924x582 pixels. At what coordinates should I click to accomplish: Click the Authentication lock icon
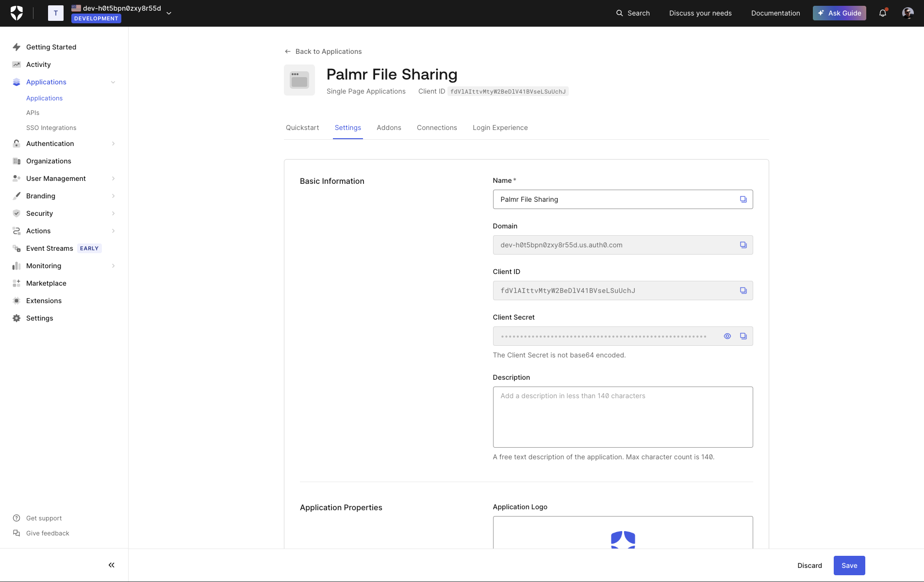click(x=16, y=144)
